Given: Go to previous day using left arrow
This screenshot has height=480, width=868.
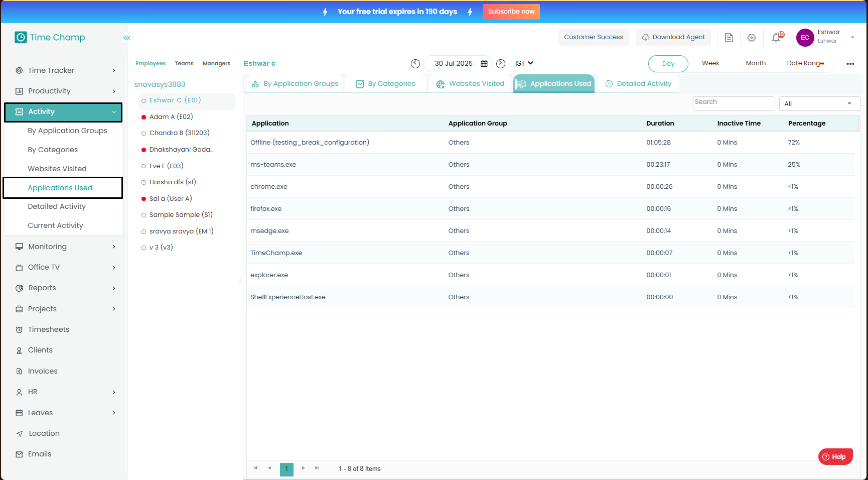Looking at the screenshot, I should (x=415, y=64).
